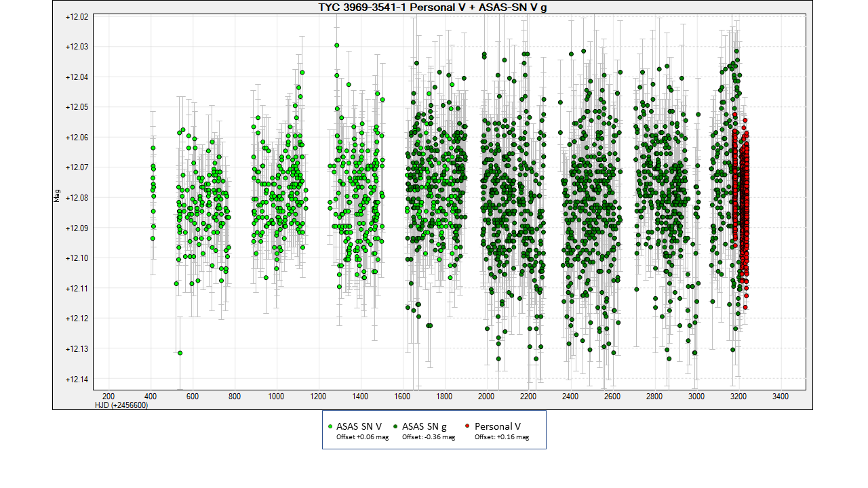
Task: Click the Offset: -0.36 mag label
Action: [429, 437]
